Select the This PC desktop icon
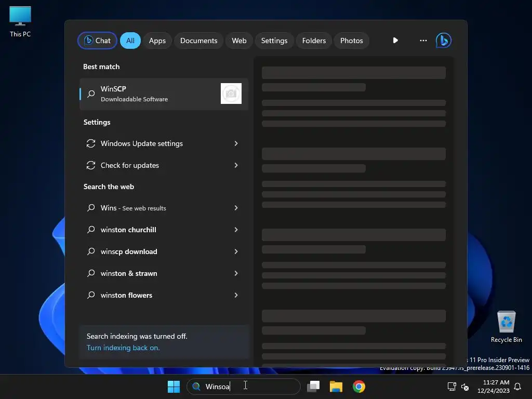 (20, 21)
